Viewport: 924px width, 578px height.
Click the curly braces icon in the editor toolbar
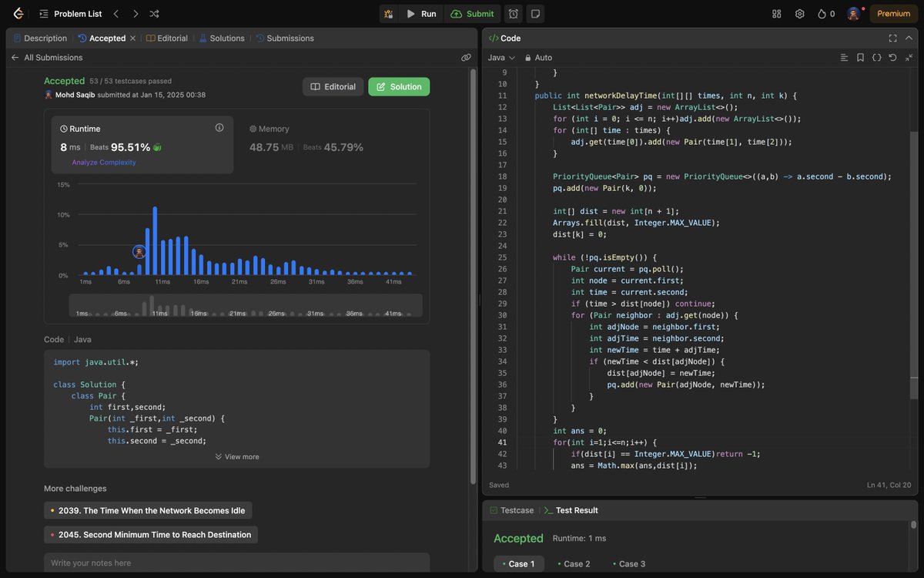point(876,58)
